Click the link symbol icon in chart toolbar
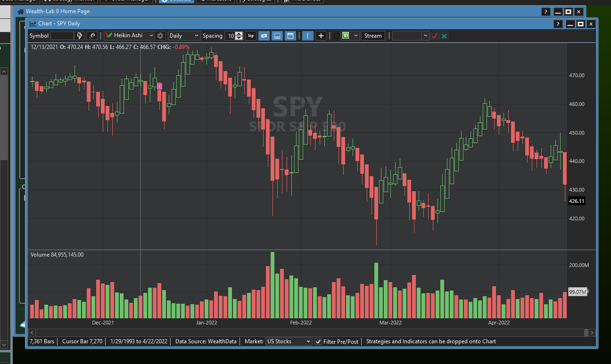Image resolution: width=611 pixels, height=364 pixels. point(92,36)
